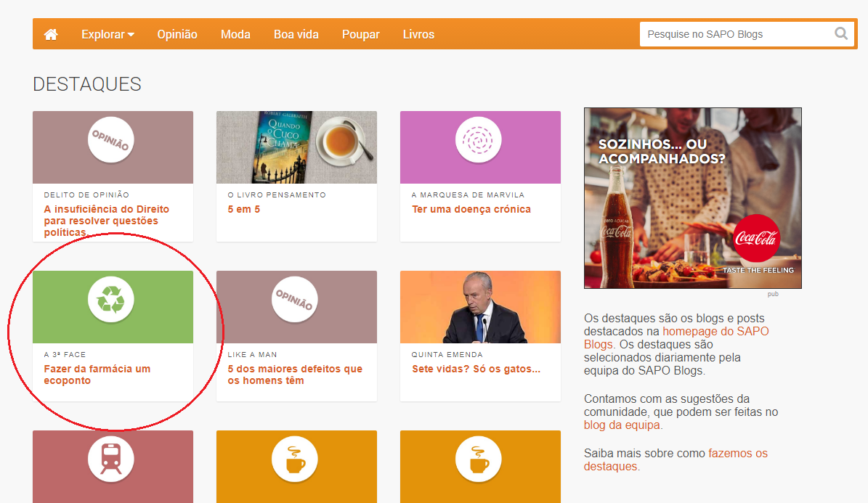
Task: Follow the 'blog da equipa' link
Action: (622, 425)
